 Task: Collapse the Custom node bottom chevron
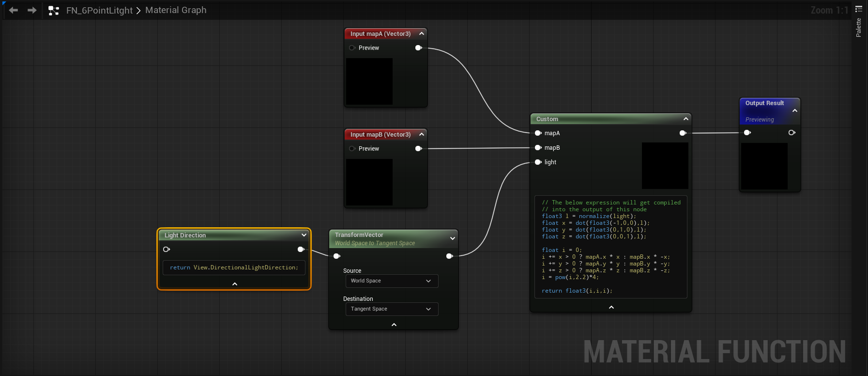611,307
